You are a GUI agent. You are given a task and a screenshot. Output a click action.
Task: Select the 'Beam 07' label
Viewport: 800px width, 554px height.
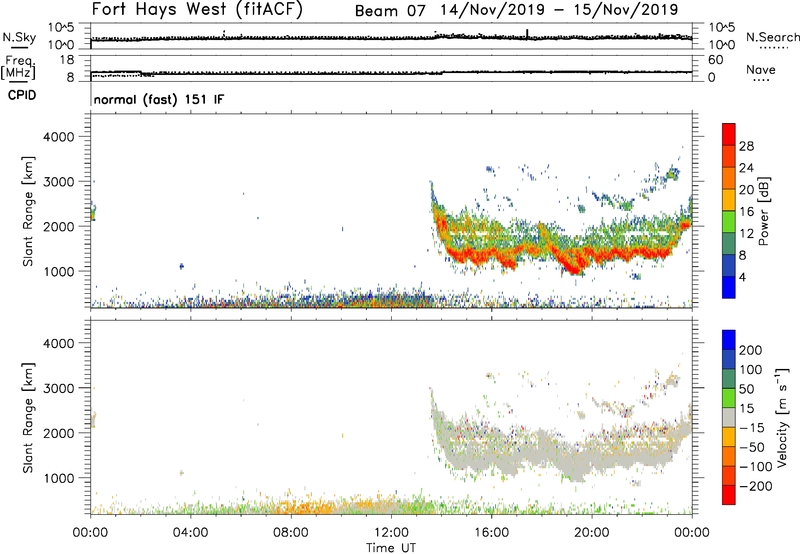click(390, 11)
